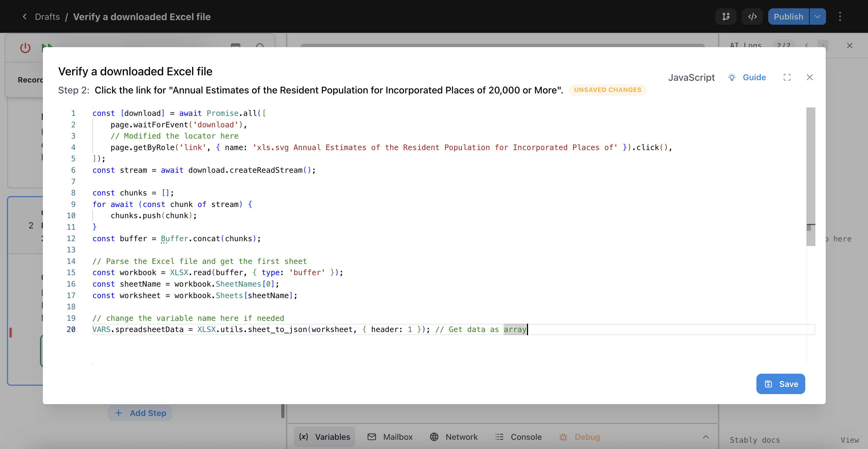
Task: Switch to the Network tab
Action: point(454,437)
